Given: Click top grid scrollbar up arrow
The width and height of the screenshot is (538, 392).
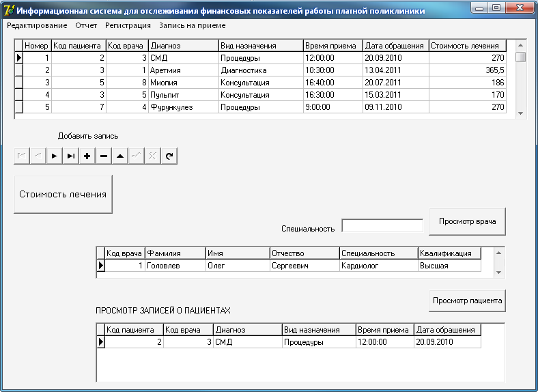Looking at the screenshot, I should pos(520,45).
